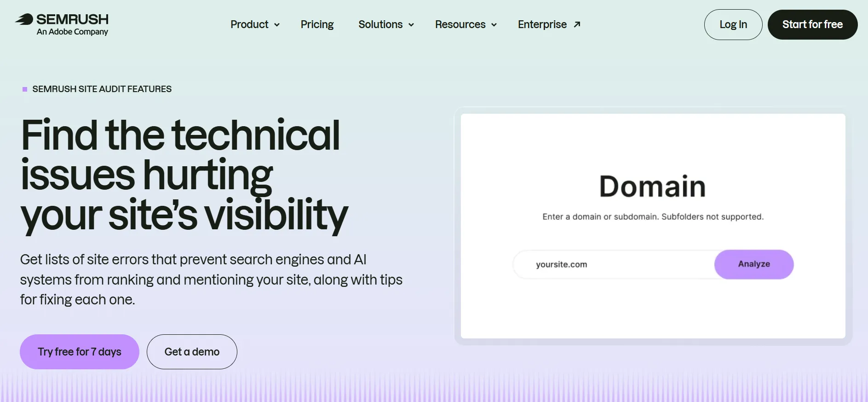This screenshot has width=868, height=402.
Task: Click Start for free button
Action: tap(812, 24)
